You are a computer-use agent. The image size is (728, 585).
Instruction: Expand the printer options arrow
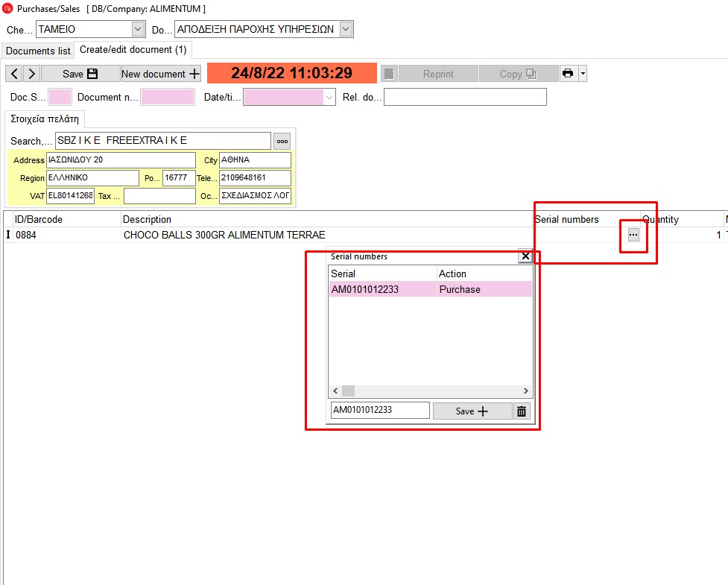point(583,73)
